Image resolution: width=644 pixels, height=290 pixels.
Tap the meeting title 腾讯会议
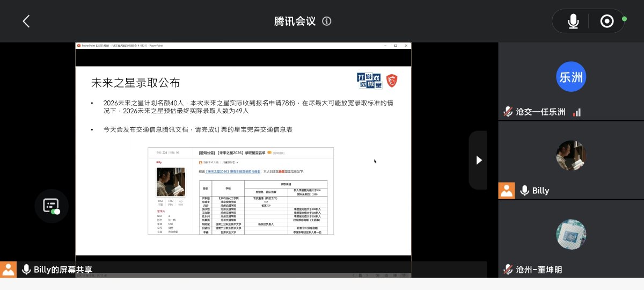(295, 21)
